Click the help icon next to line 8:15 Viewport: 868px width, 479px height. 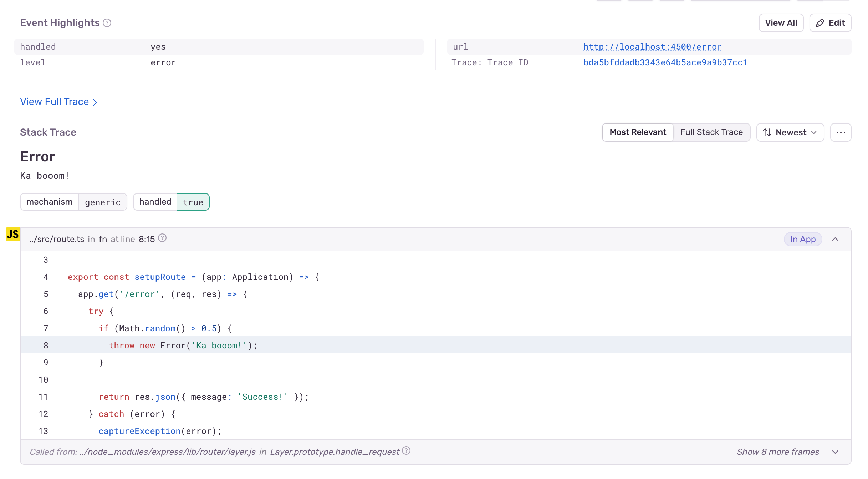pos(162,238)
